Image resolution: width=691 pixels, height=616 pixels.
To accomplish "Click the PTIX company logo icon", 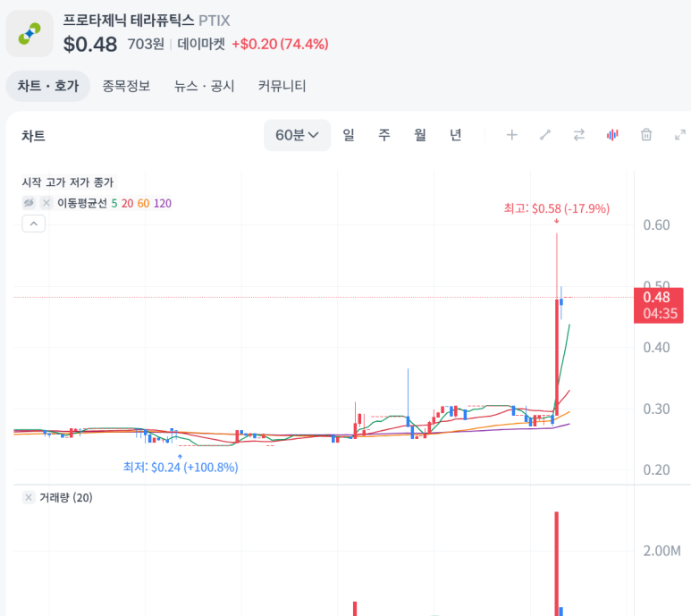I will 29,33.
